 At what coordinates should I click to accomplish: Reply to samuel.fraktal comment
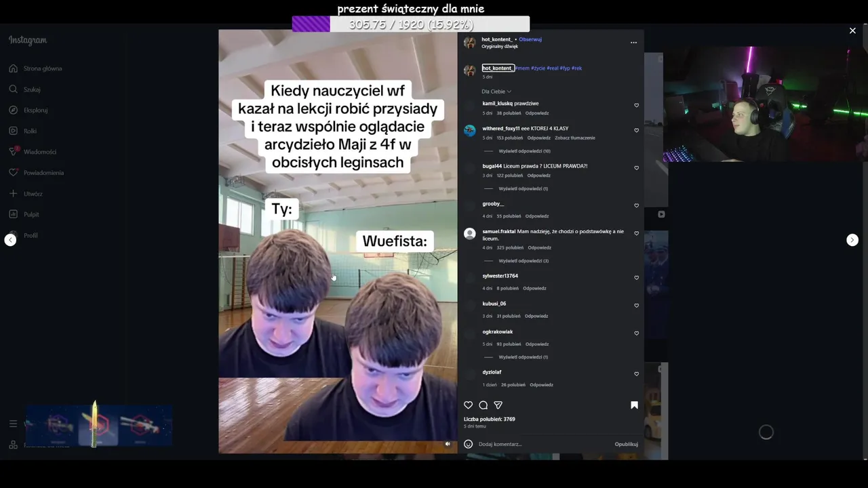pyautogui.click(x=540, y=247)
